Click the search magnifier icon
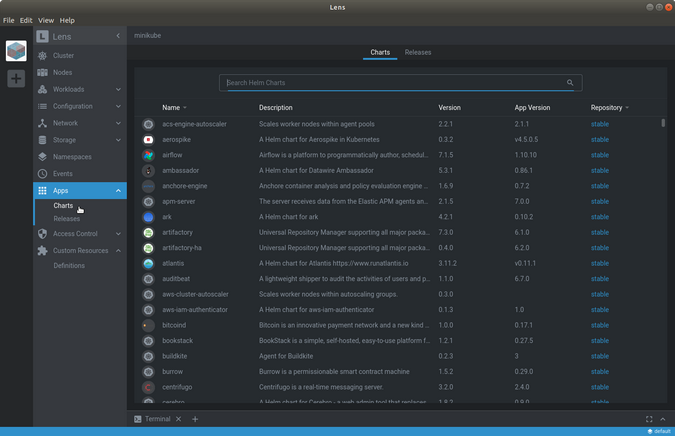The image size is (675, 436). (570, 83)
